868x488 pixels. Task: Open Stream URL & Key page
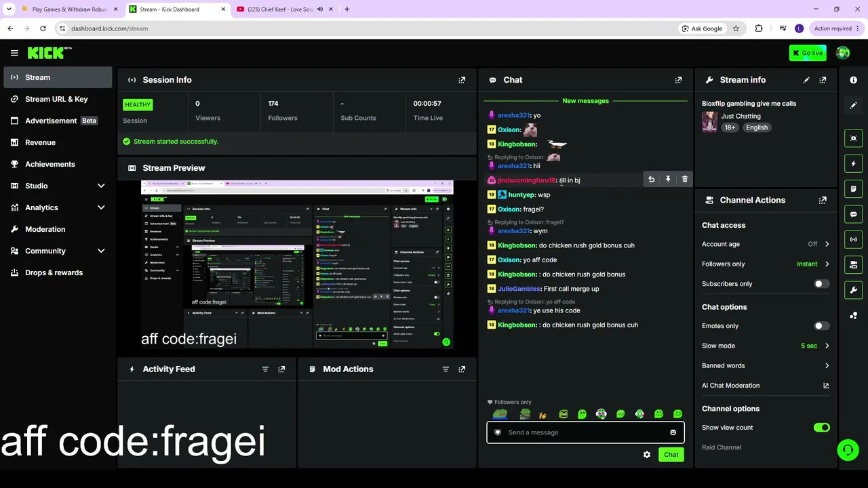click(x=58, y=99)
